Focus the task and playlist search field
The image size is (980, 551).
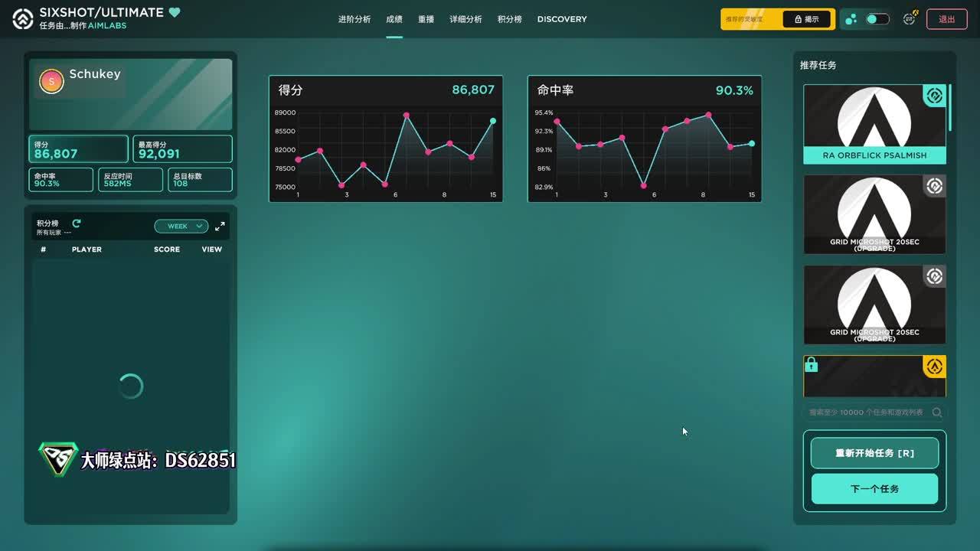874,412
